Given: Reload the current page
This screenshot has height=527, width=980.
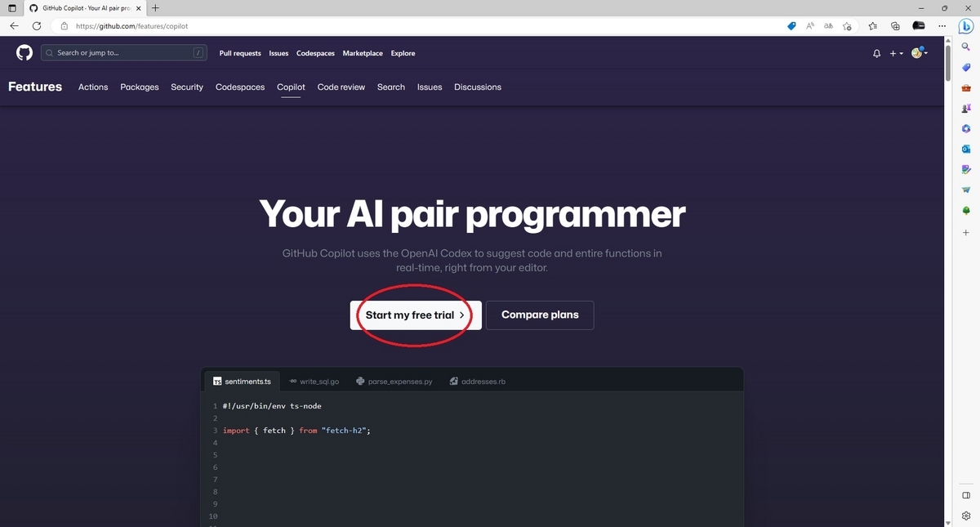Looking at the screenshot, I should 37,26.
